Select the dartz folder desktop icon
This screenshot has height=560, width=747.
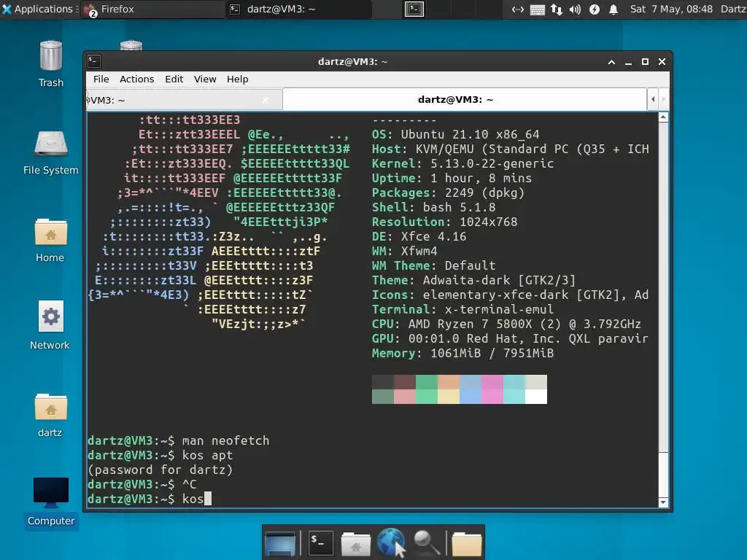click(x=50, y=415)
